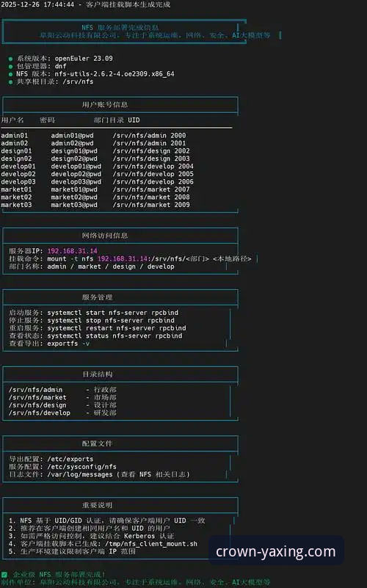Select the password admin02@pwd
The width and height of the screenshot is (367, 588).
(x=73, y=143)
